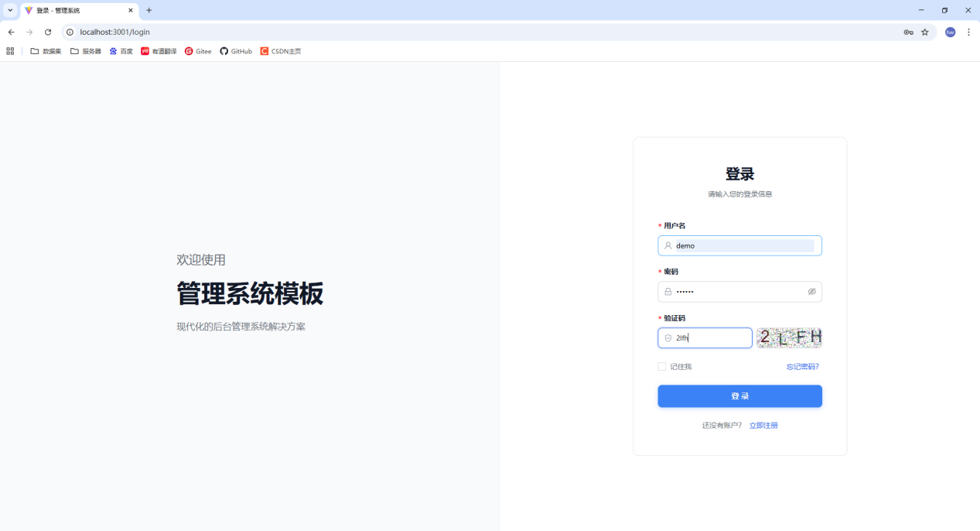Switch to the 登录 - 管理系统 tab
Viewport: 980px width, 531px height.
pyautogui.click(x=73, y=11)
